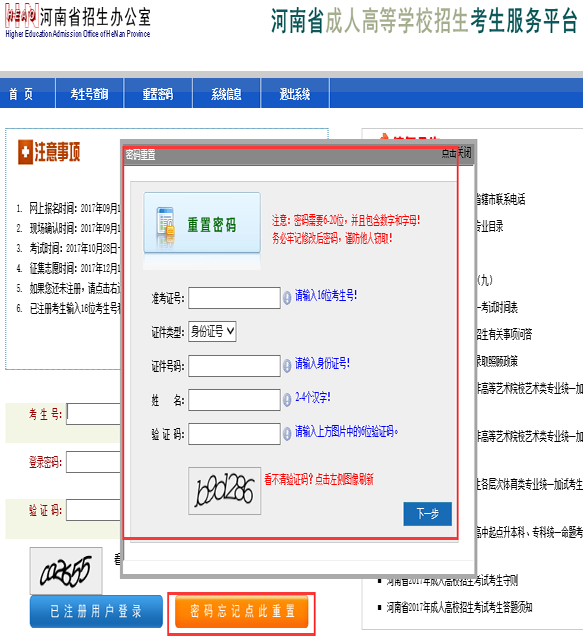
Task: Click the 重置密码 lock document icon
Action: pos(165,228)
